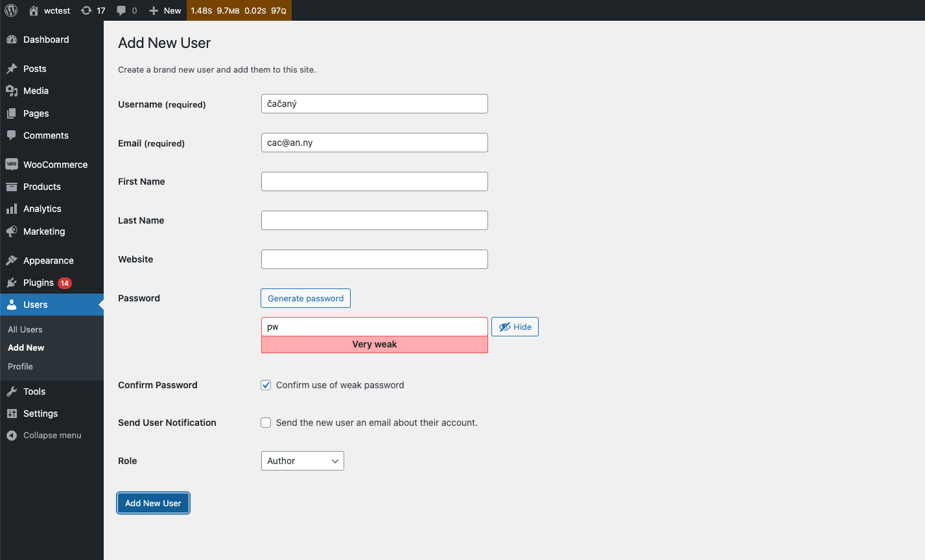Submit with the Add New User button
The width and height of the screenshot is (925, 560).
[x=153, y=503]
